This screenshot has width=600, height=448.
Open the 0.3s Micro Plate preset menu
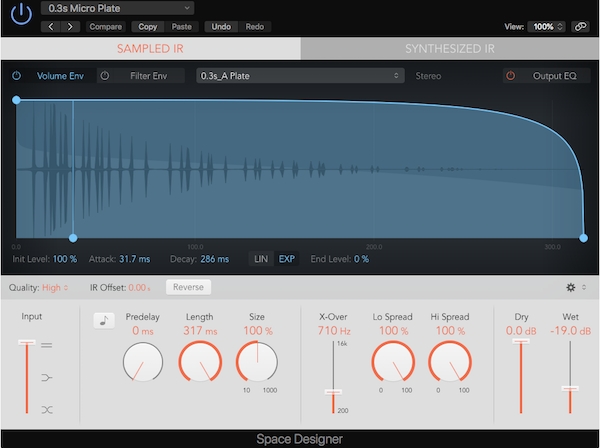tap(117, 8)
